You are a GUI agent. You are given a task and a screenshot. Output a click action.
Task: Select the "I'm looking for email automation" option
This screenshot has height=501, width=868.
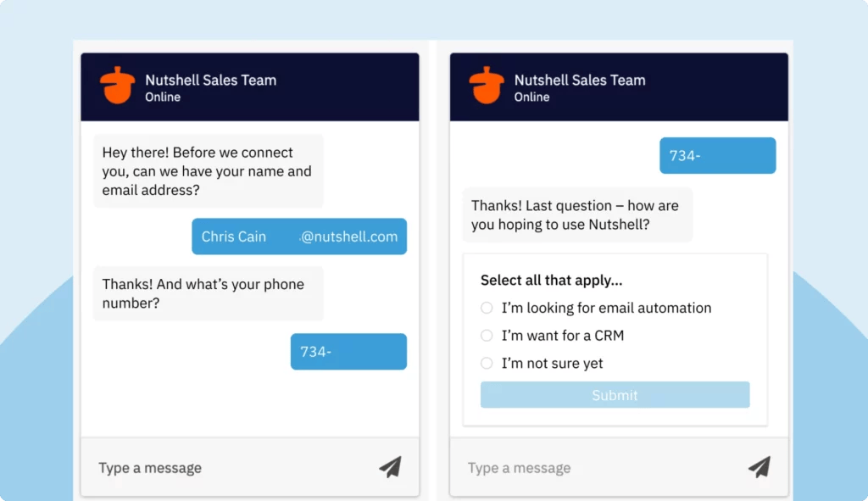(x=487, y=308)
